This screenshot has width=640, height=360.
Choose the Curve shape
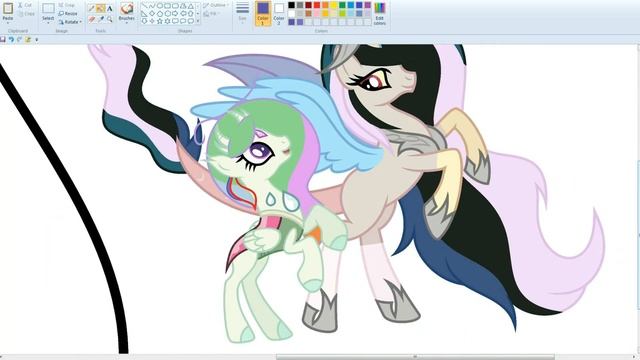pos(152,6)
